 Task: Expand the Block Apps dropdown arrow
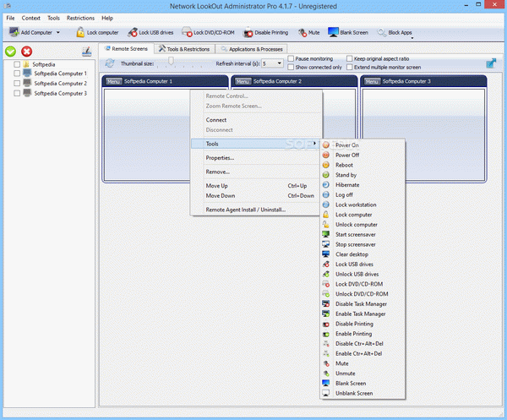[412, 38]
